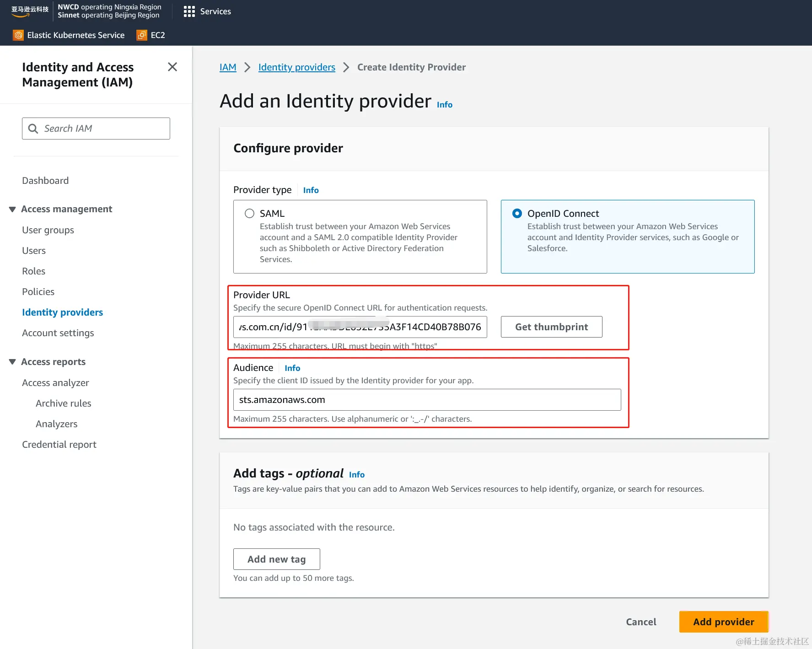Click the Add provider button
The height and width of the screenshot is (649, 812).
[724, 622]
